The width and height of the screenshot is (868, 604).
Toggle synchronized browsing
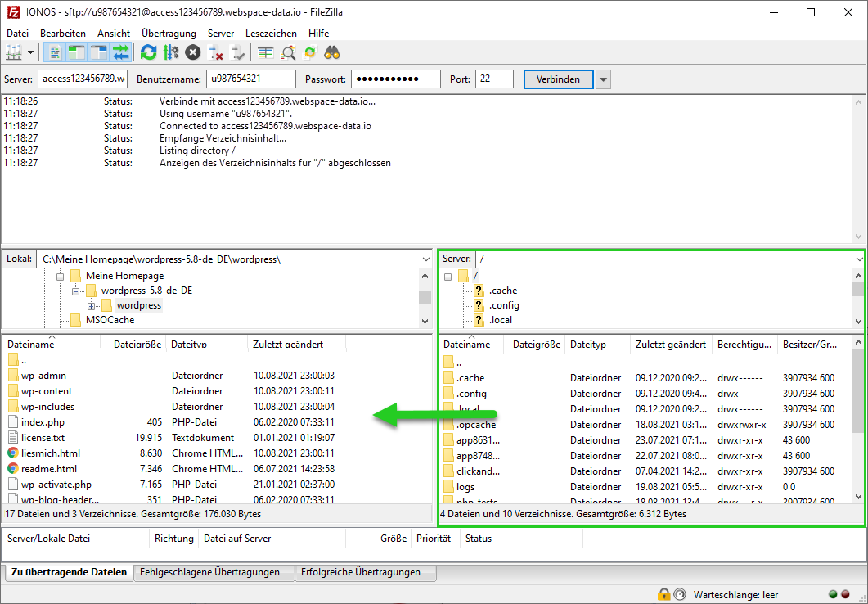(x=310, y=52)
